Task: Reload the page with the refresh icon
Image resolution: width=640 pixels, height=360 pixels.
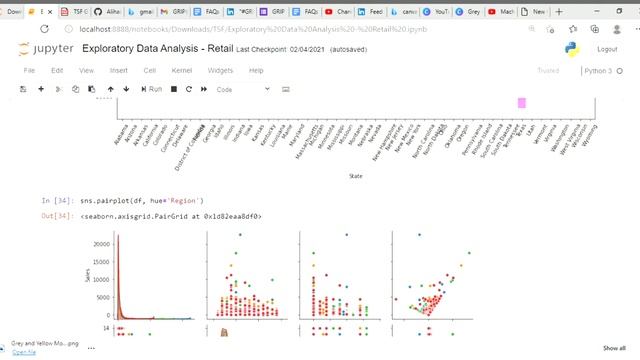Action: coord(44,29)
